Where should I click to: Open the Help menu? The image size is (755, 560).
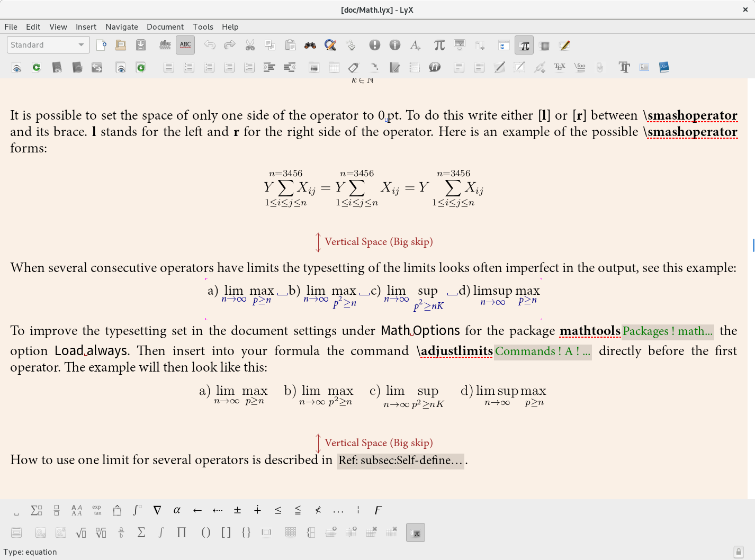pyautogui.click(x=230, y=27)
